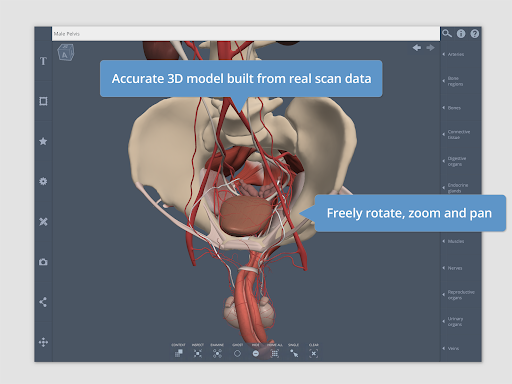Open settings gear in left sidebar
This screenshot has height=384, width=512.
43,181
